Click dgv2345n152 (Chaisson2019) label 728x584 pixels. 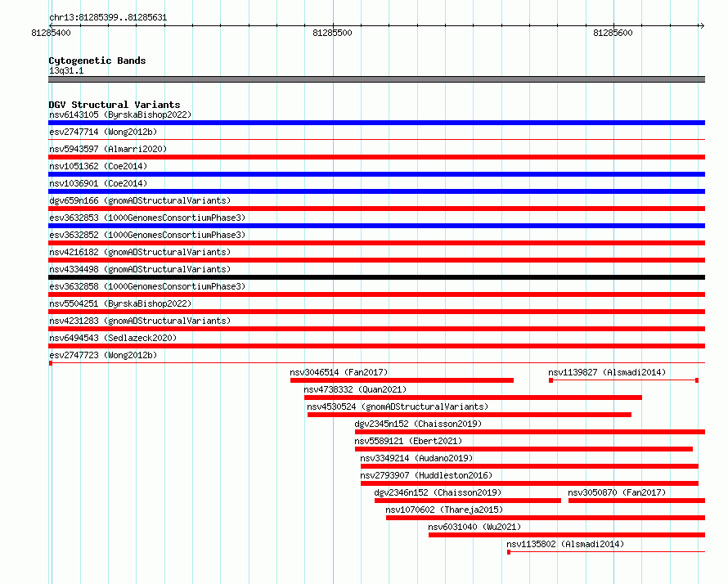[418, 424]
